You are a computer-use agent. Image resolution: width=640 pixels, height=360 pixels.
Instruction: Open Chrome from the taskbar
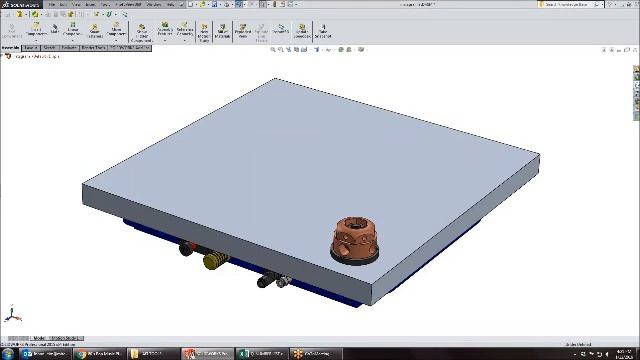click(x=99, y=353)
